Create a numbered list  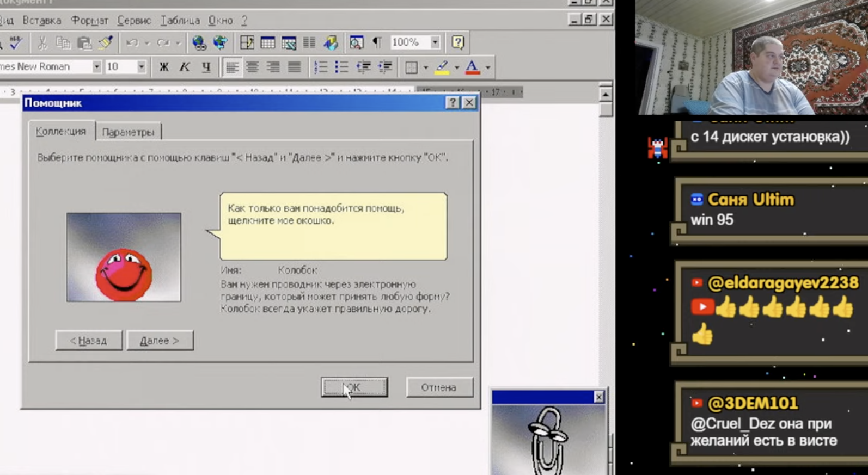point(321,67)
